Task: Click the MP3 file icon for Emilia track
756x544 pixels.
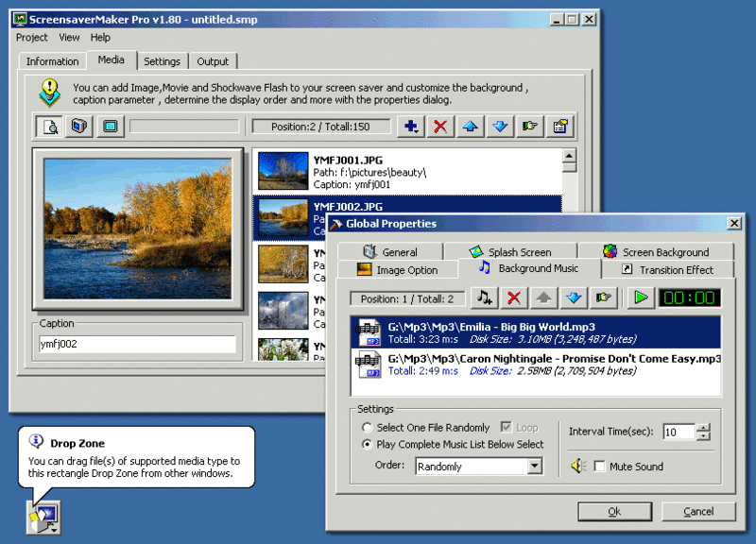Action: coord(368,332)
